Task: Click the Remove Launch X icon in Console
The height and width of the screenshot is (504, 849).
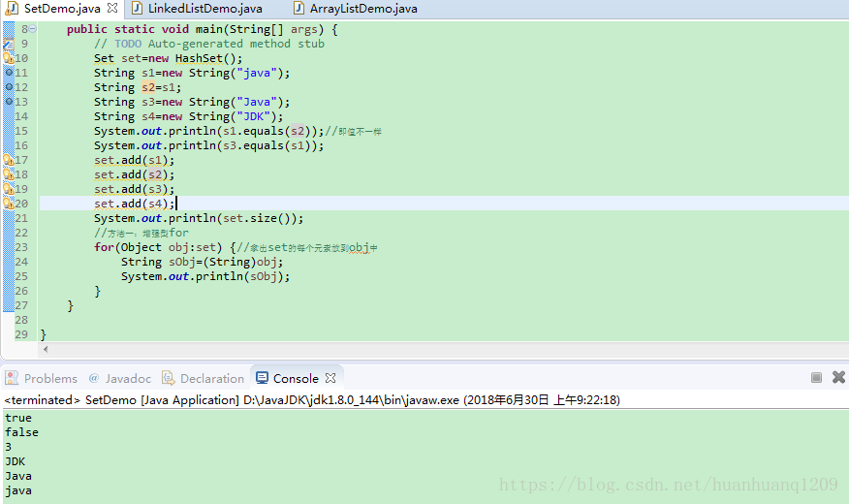Action: click(838, 377)
